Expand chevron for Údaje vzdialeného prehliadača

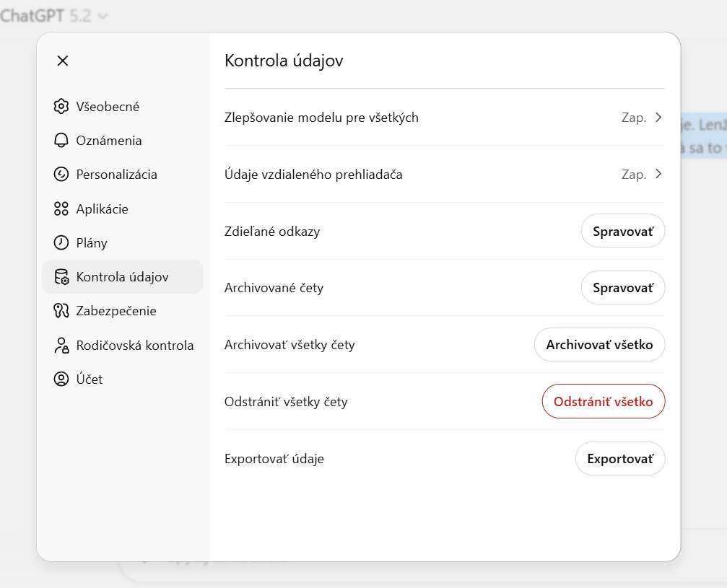(658, 174)
